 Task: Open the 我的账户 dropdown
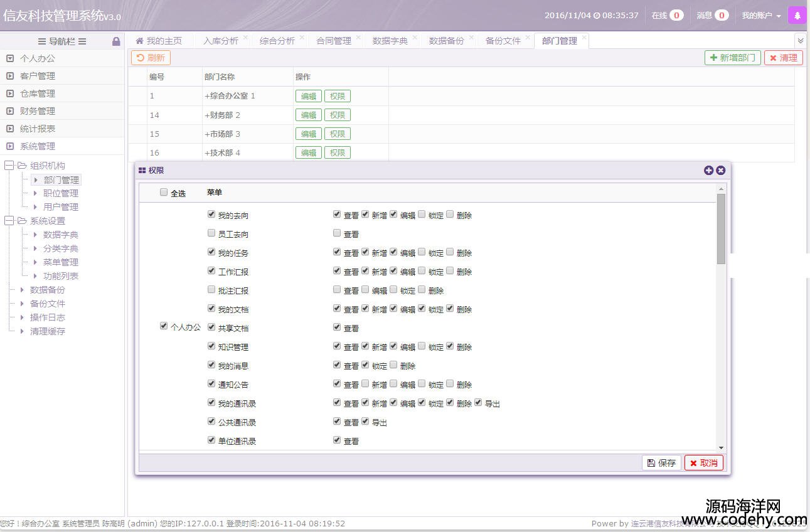[761, 16]
